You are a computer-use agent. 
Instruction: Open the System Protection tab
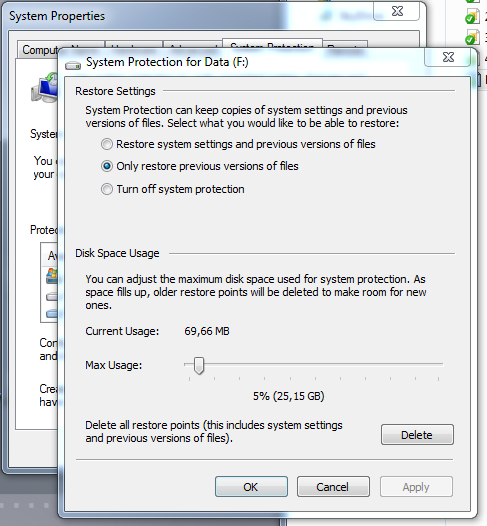272,44
